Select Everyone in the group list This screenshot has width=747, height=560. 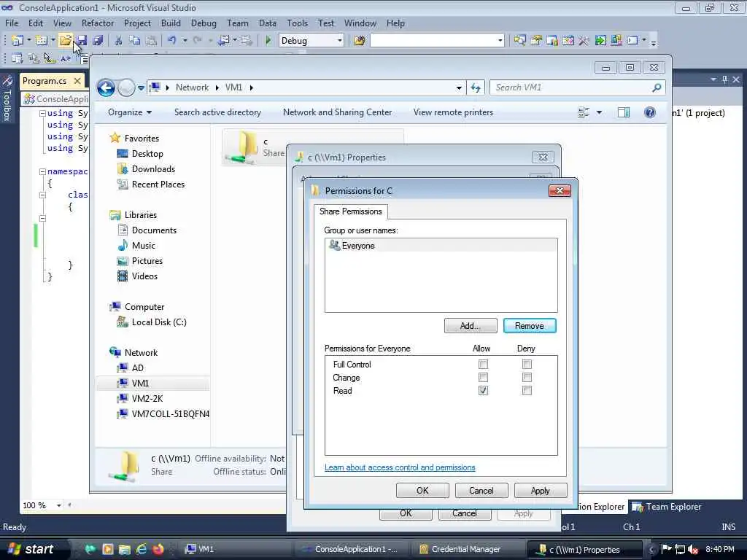click(x=441, y=246)
